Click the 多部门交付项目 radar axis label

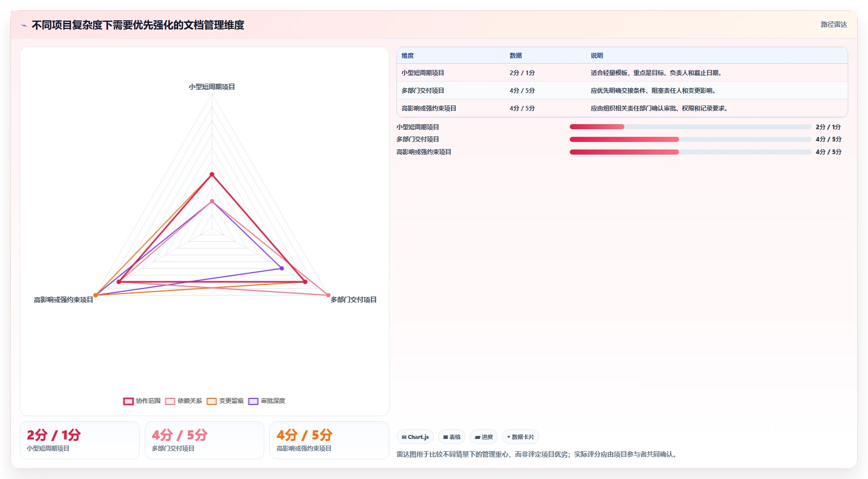pos(353,300)
